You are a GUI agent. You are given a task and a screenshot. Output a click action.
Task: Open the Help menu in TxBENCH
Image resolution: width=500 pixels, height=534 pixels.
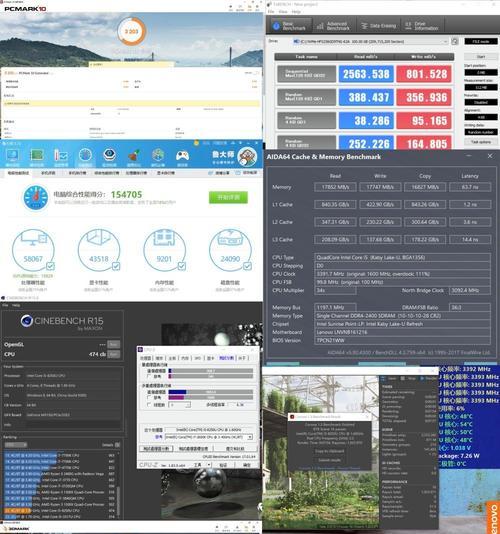(x=296, y=12)
